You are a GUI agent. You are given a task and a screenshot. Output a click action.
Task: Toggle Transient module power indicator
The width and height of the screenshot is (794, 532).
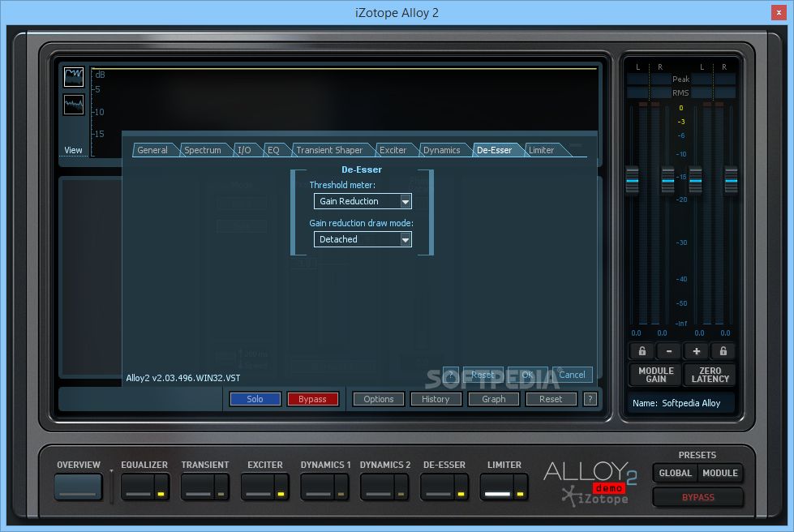point(221,493)
